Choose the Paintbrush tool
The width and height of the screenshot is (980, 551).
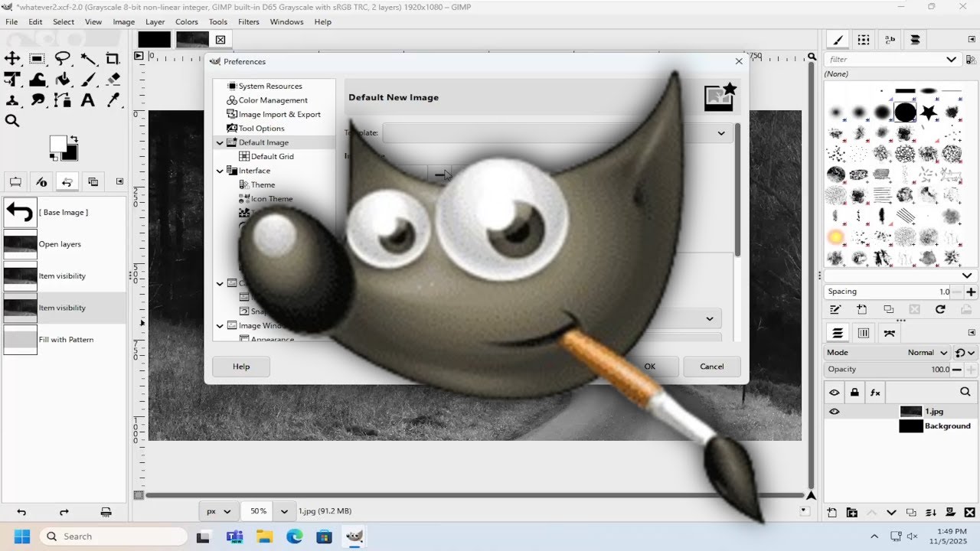tap(88, 80)
